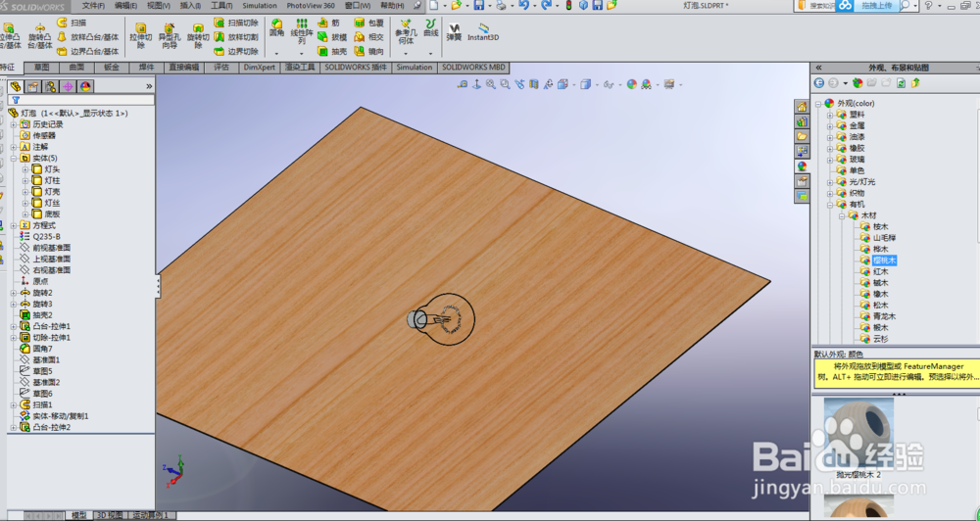Click the Section View icon in view toolbar
980x521 pixels.
point(534,84)
